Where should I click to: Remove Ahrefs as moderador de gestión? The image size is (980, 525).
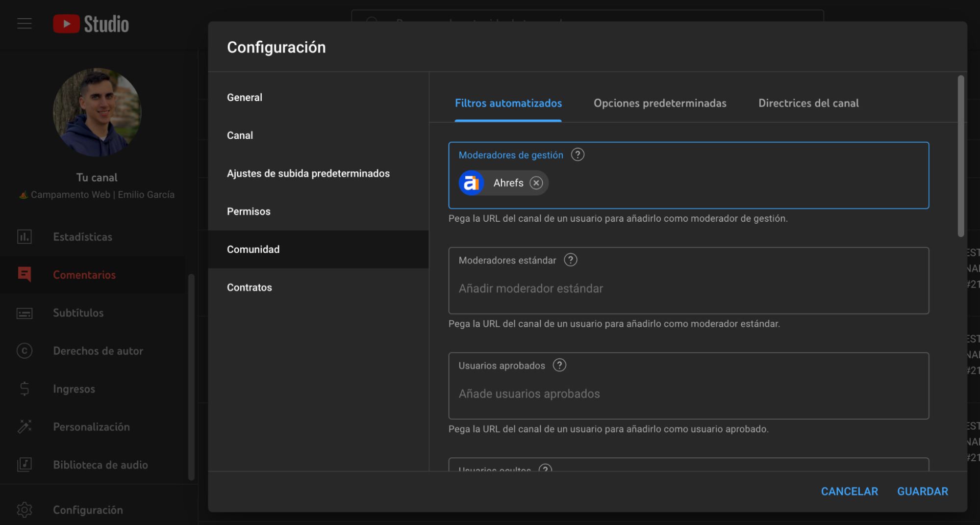click(x=536, y=183)
